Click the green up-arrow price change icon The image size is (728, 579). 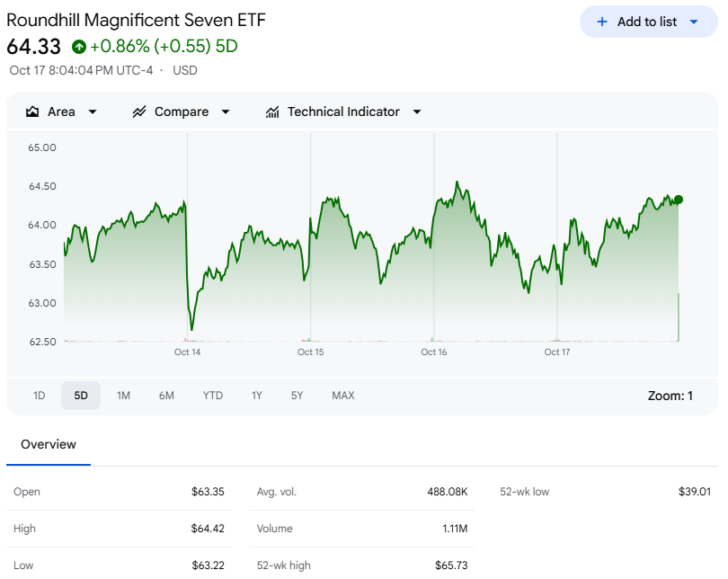[x=79, y=47]
